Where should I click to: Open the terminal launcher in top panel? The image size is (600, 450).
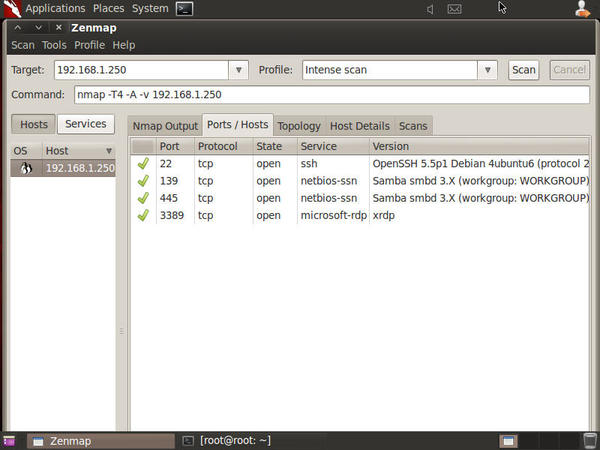pyautogui.click(x=184, y=8)
